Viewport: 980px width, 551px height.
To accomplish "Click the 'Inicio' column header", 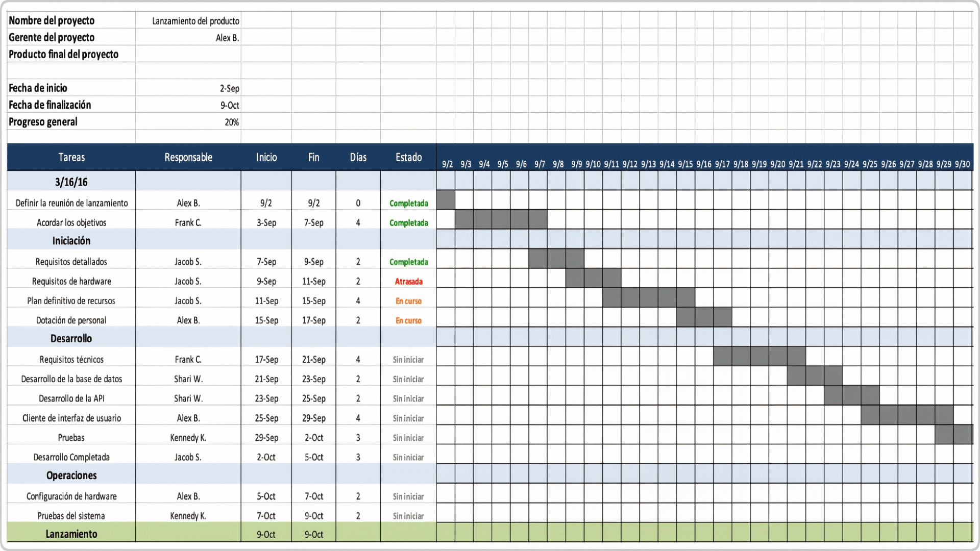I will [266, 157].
